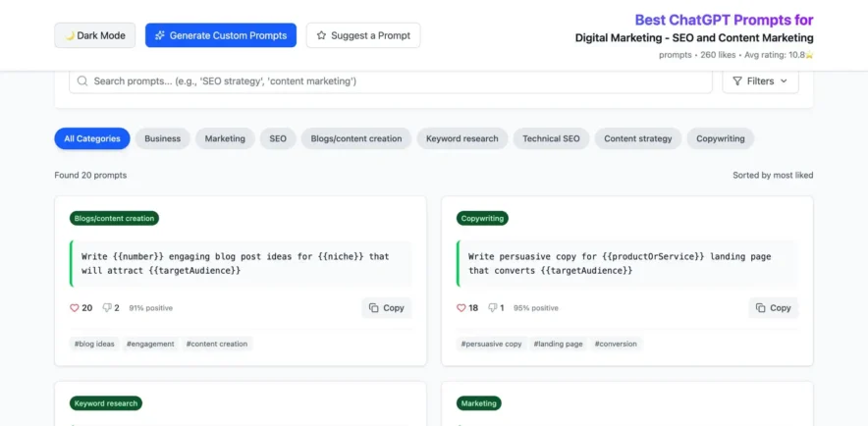Filter prompts by Copywriting category
This screenshot has width=868, height=426.
point(720,138)
